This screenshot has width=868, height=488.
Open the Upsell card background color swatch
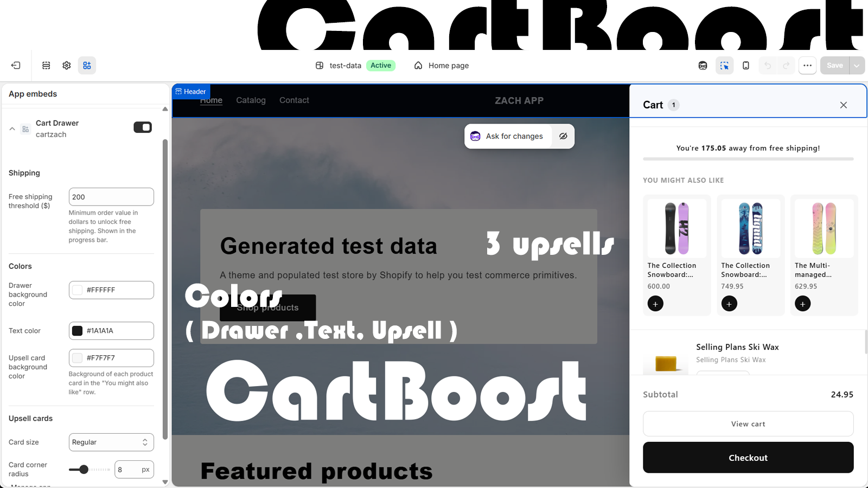pyautogui.click(x=78, y=358)
